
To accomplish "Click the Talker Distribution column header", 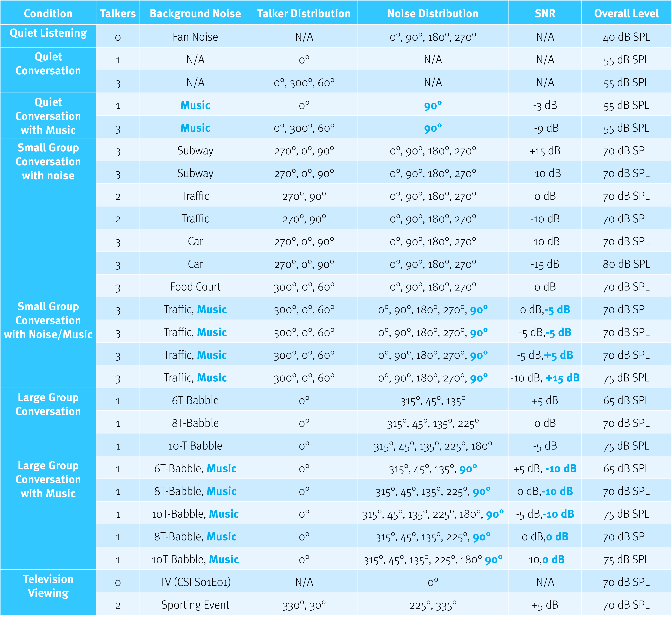I will (304, 13).
